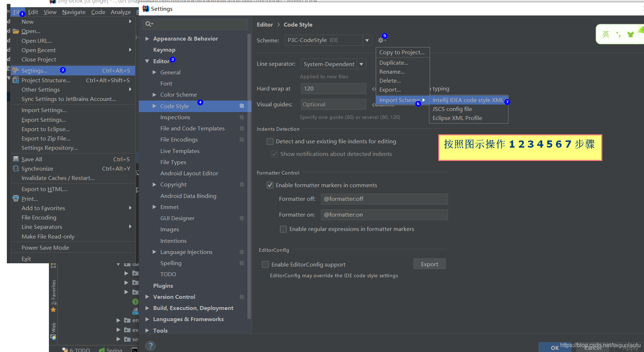Click the Help question mark icon
This screenshot has width=644, height=352.
pos(150,346)
